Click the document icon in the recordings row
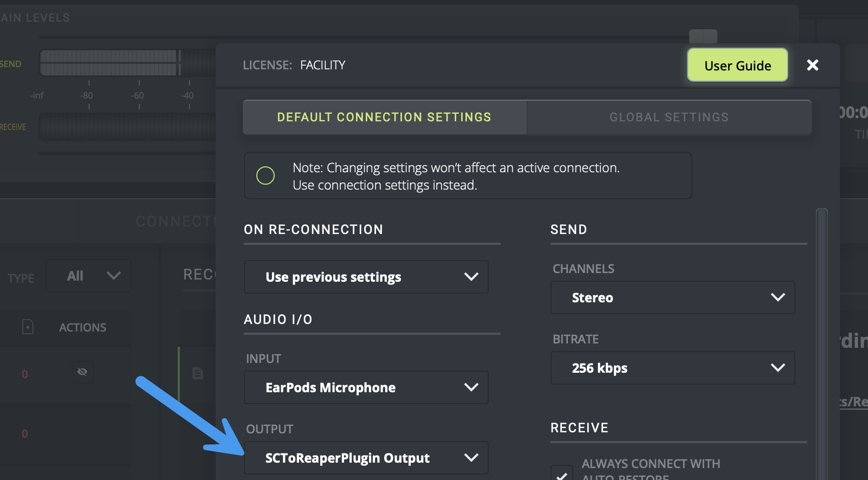The height and width of the screenshot is (480, 868). click(198, 373)
